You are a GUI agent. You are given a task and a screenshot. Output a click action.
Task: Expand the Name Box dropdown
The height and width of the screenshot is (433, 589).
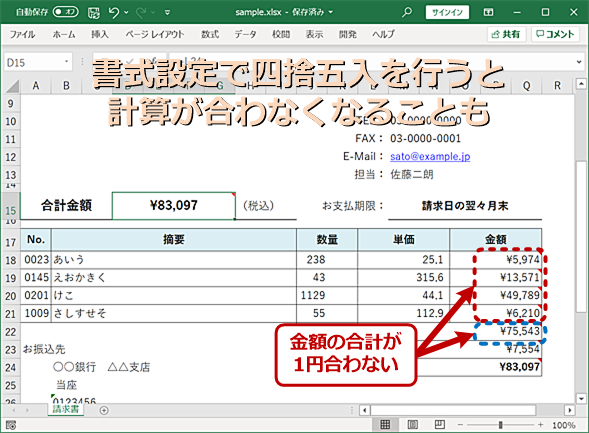(x=66, y=62)
